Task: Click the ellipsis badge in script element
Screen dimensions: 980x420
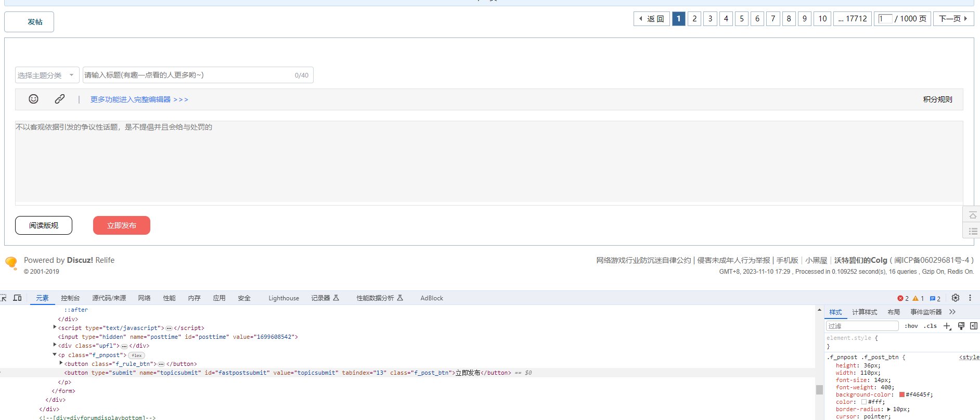Action: click(169, 328)
